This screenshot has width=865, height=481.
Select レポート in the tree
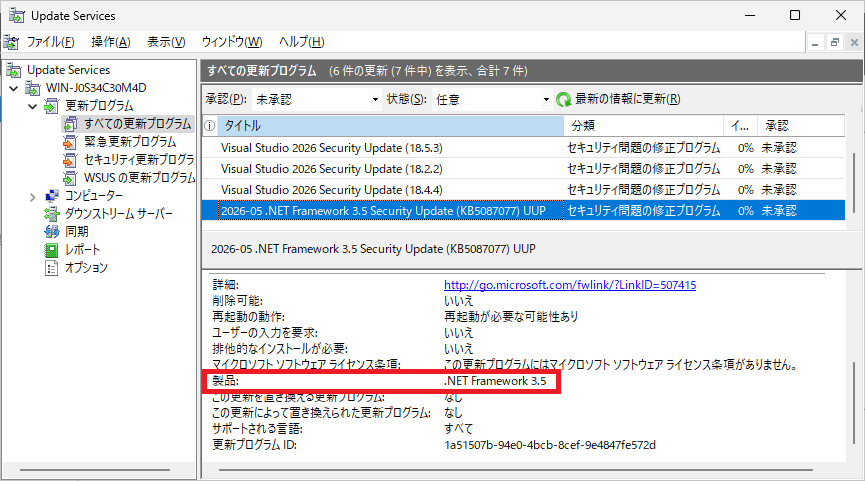pos(83,250)
